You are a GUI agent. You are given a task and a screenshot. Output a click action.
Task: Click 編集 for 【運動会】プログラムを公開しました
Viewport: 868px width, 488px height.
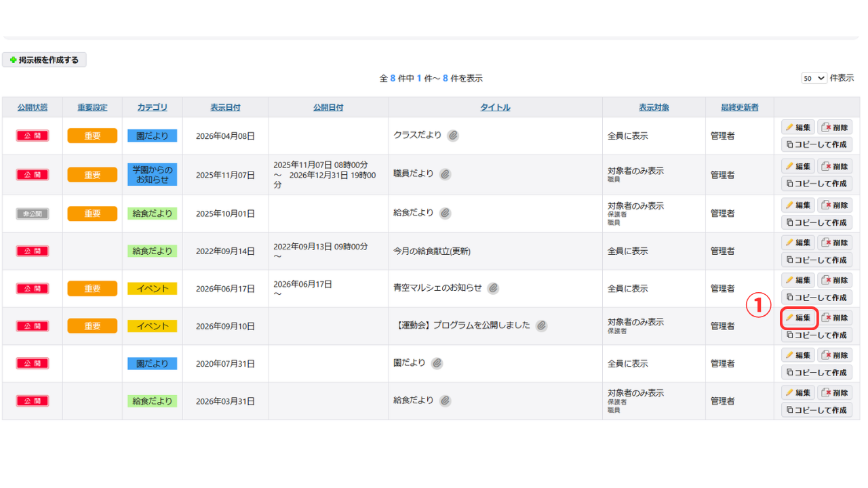[798, 318]
